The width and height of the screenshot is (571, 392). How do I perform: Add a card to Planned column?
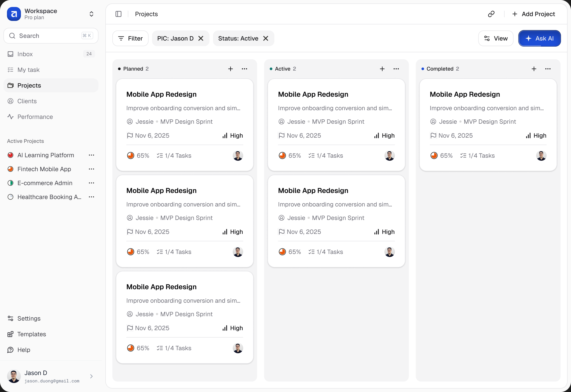point(230,69)
